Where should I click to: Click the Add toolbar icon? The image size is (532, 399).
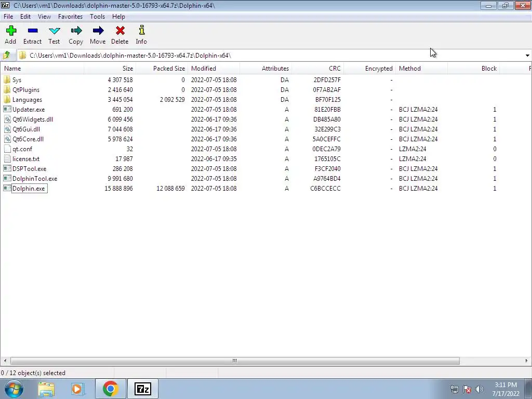[x=11, y=31]
